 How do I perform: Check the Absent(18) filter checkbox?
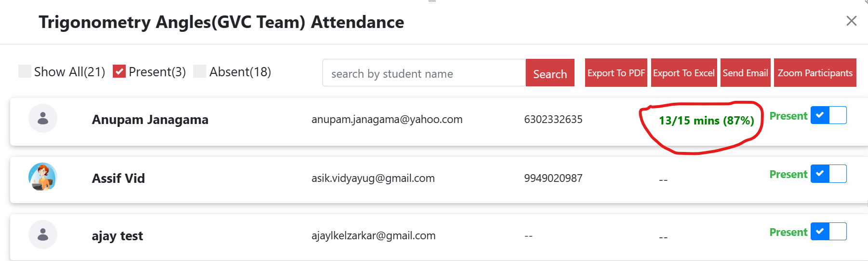(200, 71)
